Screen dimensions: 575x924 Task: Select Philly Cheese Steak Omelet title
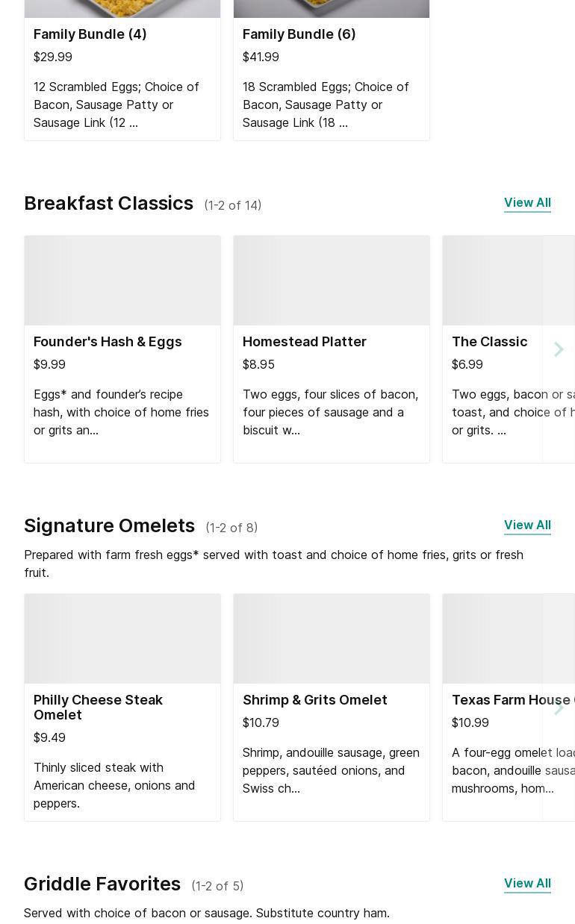click(x=98, y=707)
